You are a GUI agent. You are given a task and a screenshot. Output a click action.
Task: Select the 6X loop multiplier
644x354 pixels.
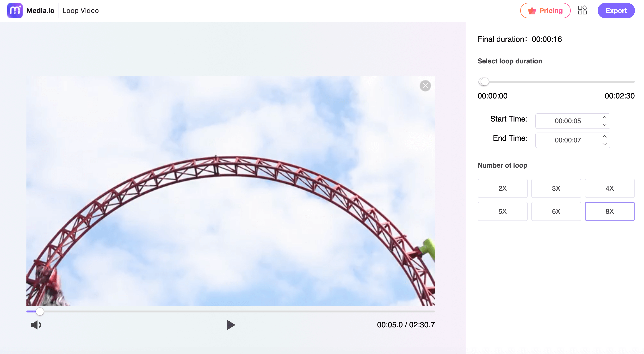pos(556,211)
